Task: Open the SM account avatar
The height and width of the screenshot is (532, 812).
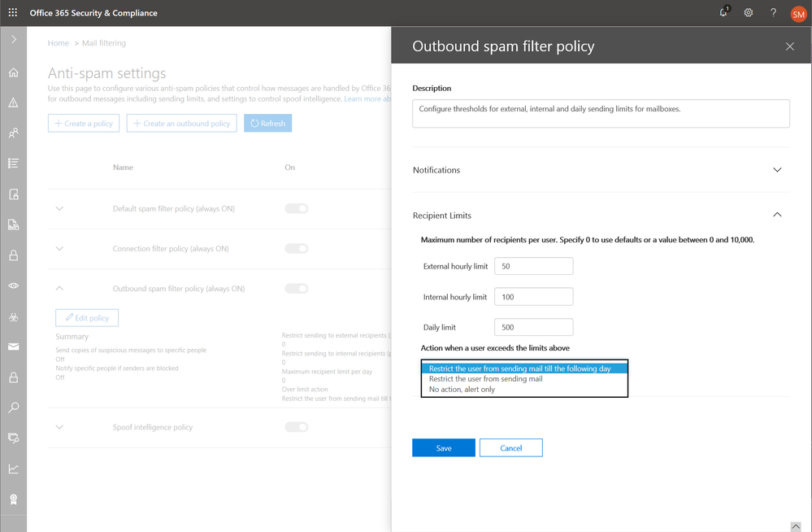Action: tap(798, 14)
